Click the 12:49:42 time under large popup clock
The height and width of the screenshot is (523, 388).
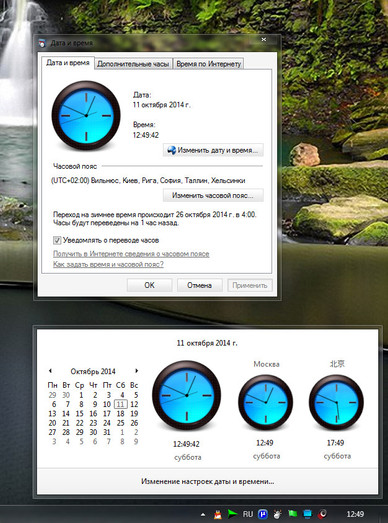[x=186, y=444]
